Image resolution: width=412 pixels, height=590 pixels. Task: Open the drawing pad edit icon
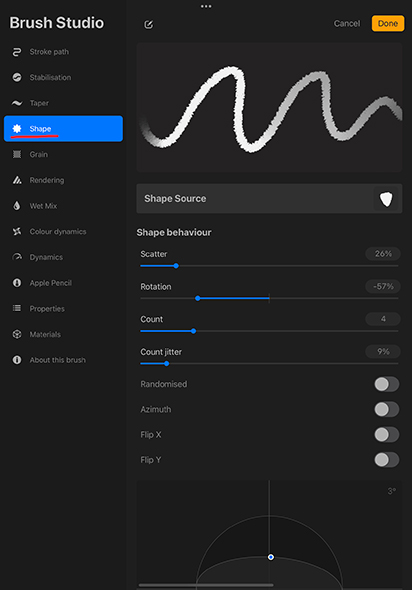[x=149, y=24]
